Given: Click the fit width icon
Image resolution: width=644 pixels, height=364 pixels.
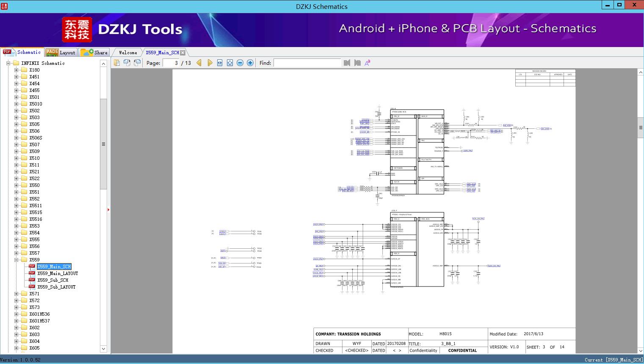Looking at the screenshot, I should pos(220,63).
